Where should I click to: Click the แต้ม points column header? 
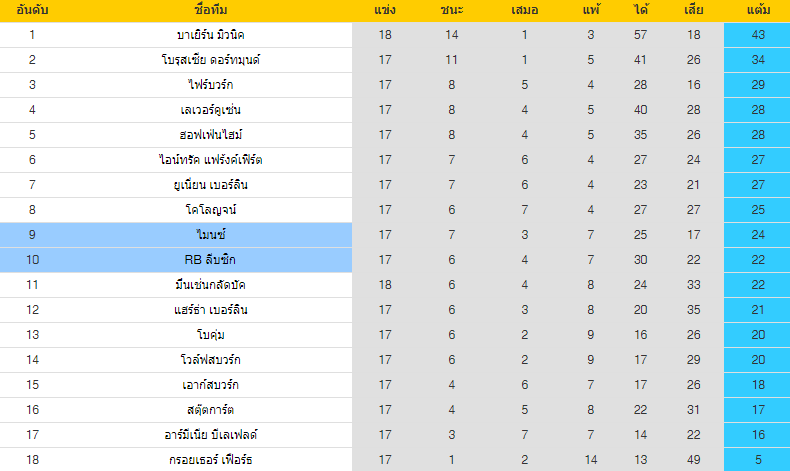[x=758, y=10]
